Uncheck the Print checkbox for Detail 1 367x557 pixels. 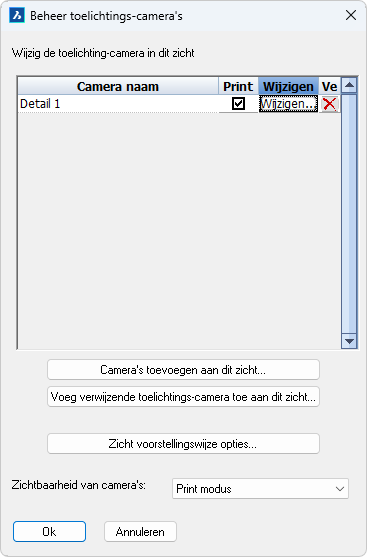pos(238,104)
